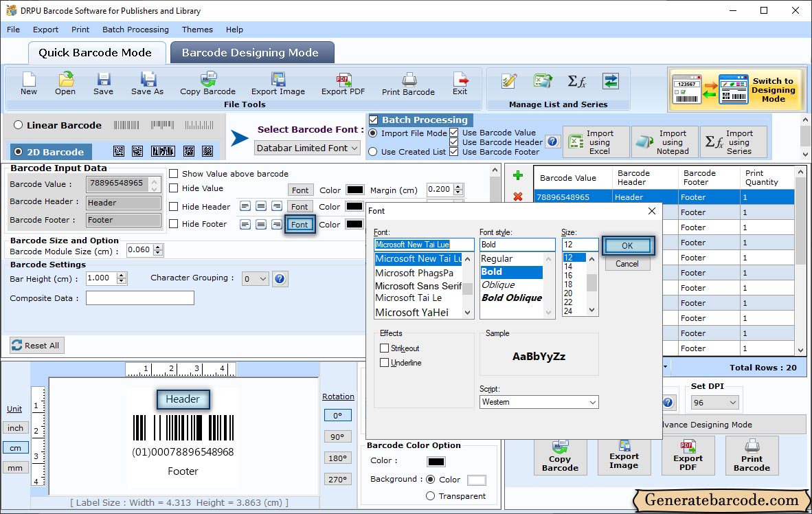Click Copy Barcode in File Tools
Screen dimensions: 812x514
point(207,84)
